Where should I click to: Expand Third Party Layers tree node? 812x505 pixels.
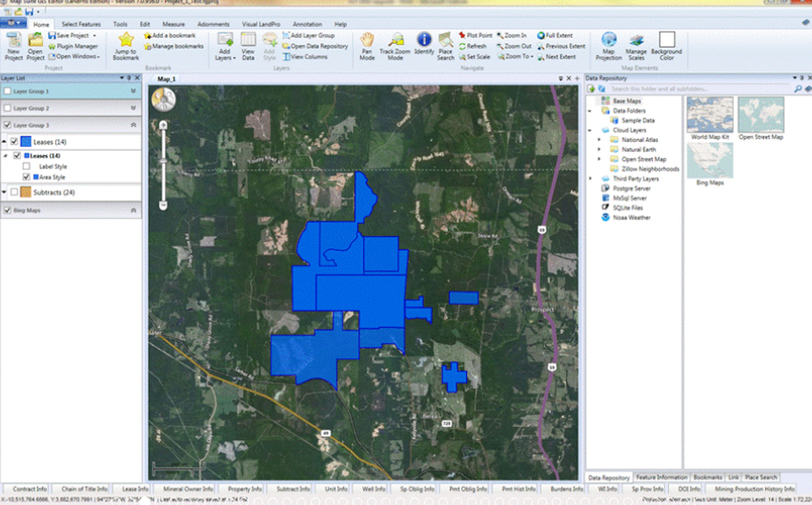point(590,179)
